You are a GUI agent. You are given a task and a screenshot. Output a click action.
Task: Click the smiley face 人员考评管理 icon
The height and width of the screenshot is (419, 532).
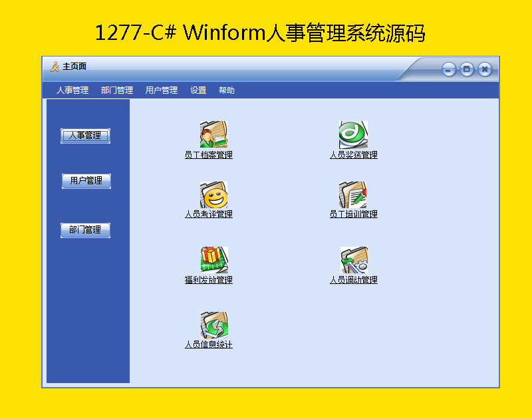213,195
